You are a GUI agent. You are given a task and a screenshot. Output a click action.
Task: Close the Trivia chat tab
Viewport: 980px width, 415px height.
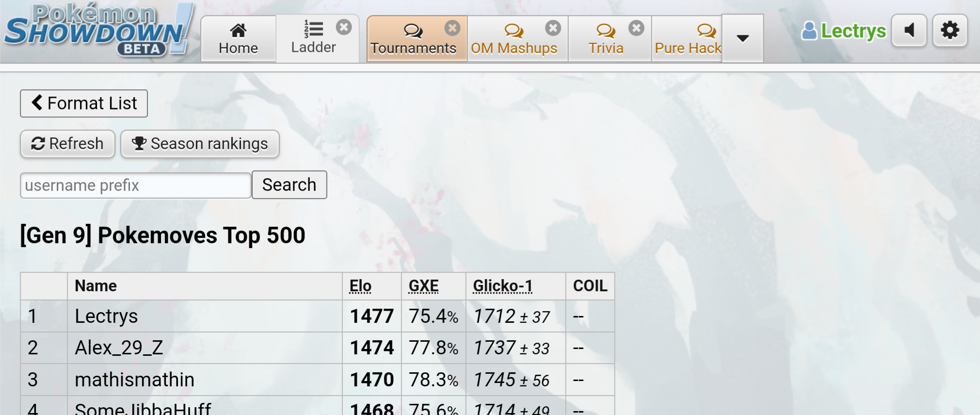[636, 28]
